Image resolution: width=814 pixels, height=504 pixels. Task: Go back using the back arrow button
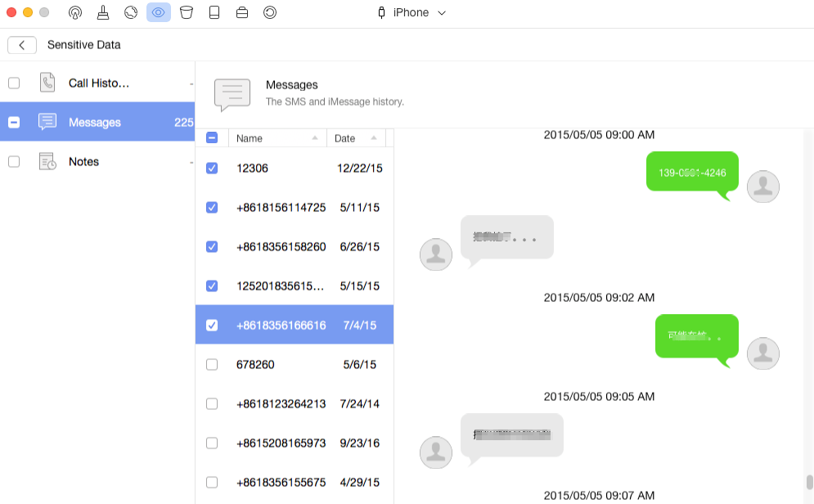[x=22, y=45]
